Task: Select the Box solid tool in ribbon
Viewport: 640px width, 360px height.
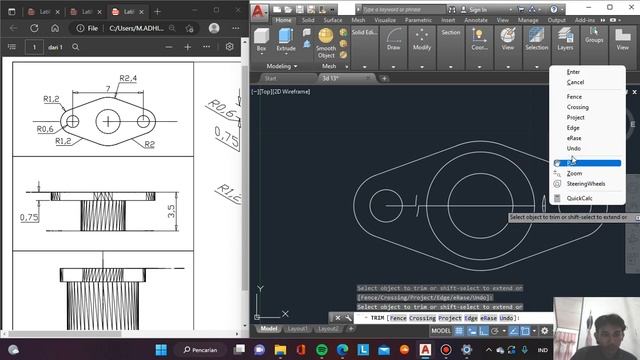Action: pyautogui.click(x=261, y=40)
